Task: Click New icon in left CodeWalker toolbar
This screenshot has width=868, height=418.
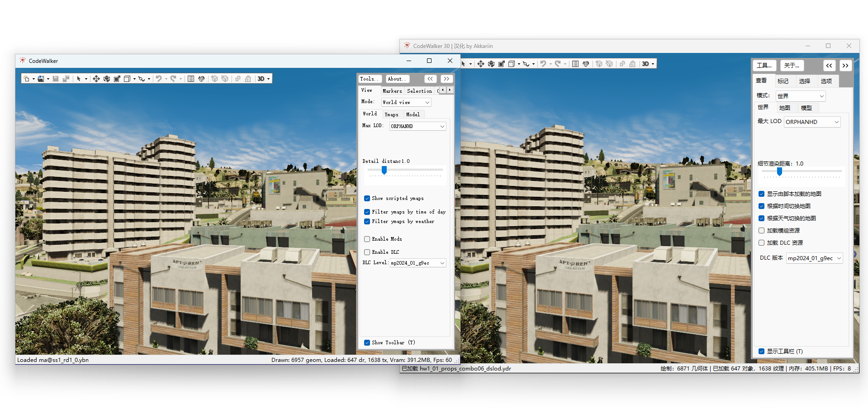Action: tap(26, 79)
